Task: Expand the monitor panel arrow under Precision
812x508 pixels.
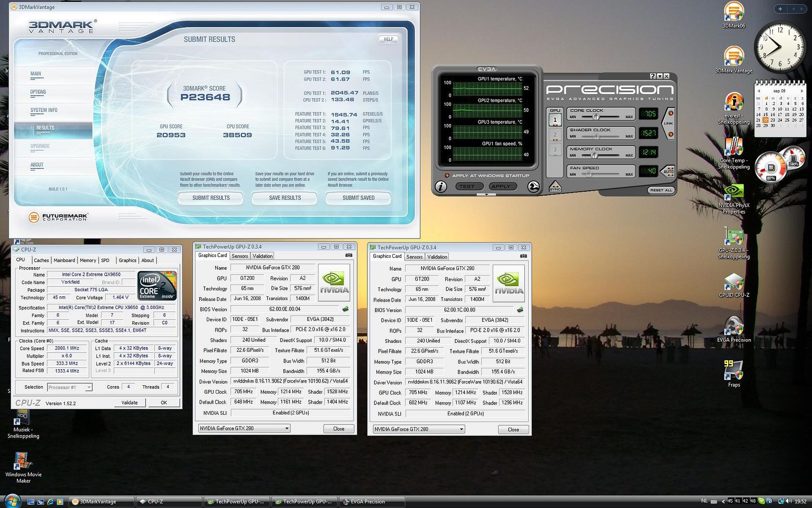Action: (486, 194)
